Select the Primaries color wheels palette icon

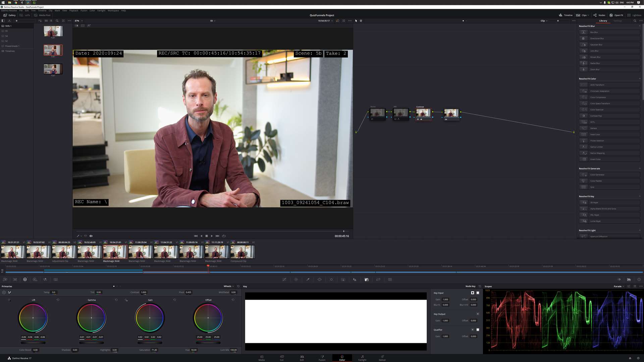click(25, 280)
